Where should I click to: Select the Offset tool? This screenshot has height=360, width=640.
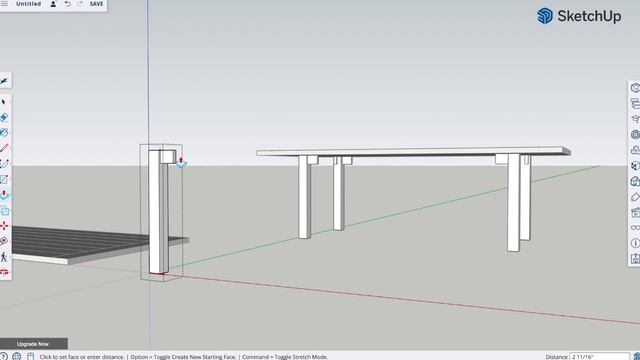point(4,211)
